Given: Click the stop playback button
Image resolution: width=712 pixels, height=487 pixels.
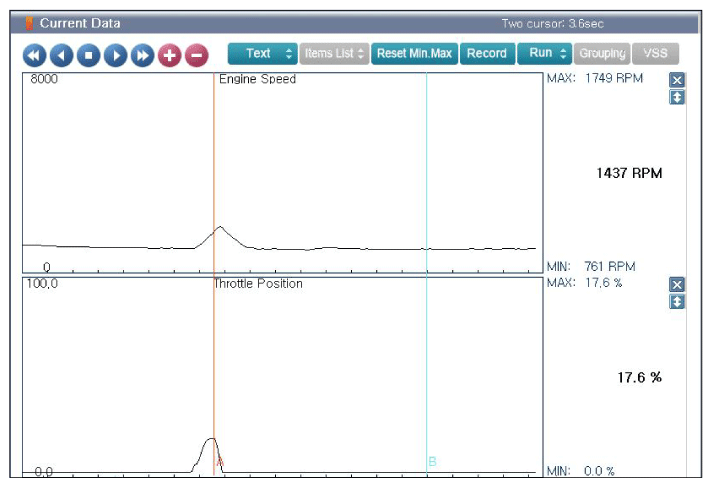Looking at the screenshot, I should (89, 55).
